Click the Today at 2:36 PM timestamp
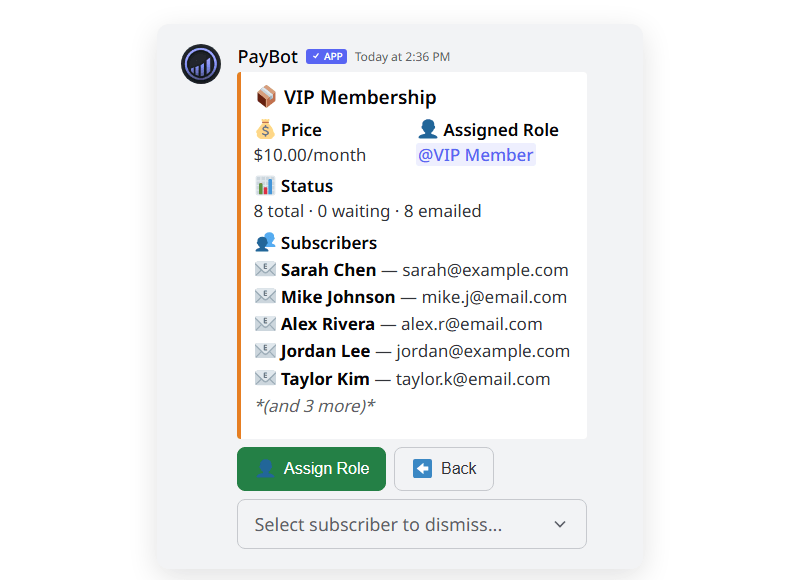The height and width of the screenshot is (580, 800). coord(404,57)
